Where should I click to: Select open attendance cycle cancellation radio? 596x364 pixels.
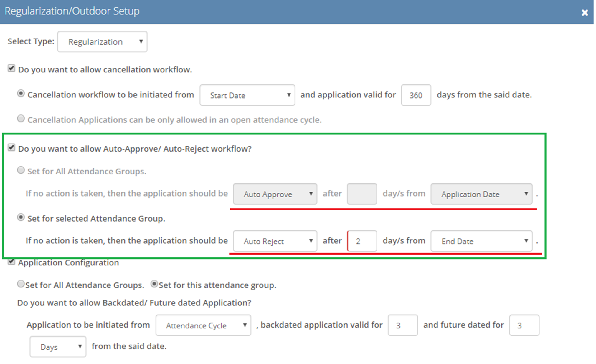tap(21, 119)
